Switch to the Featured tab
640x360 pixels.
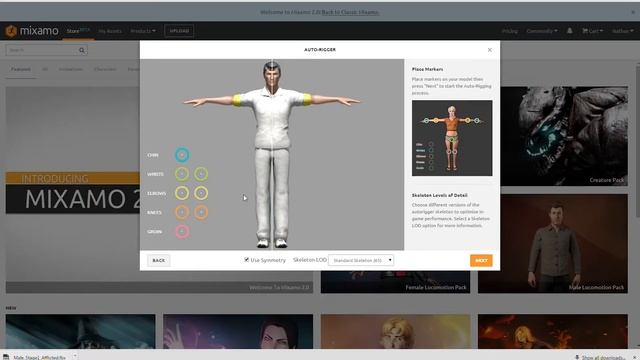click(20, 69)
